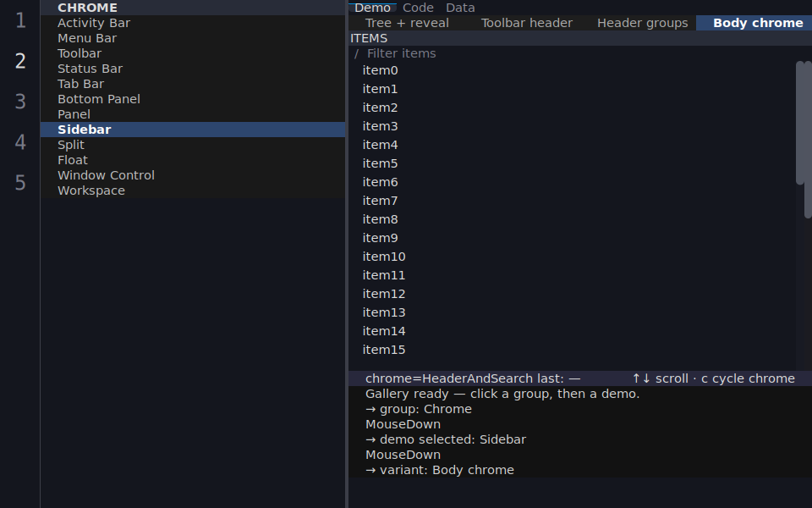Screen dimensions: 812x508
Task: Open the Activity Bar demo
Action: (x=193, y=23)
